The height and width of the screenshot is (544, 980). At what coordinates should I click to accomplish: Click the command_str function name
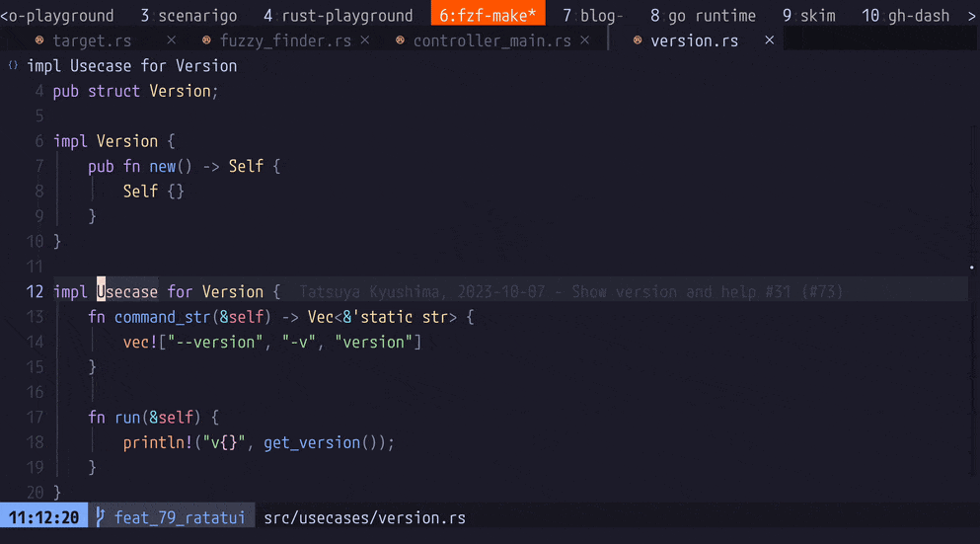pyautogui.click(x=163, y=317)
